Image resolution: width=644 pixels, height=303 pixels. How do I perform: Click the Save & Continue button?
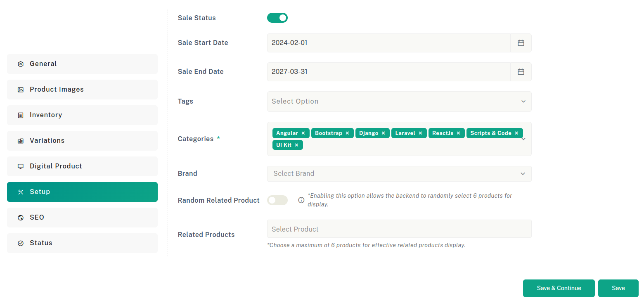(559, 288)
